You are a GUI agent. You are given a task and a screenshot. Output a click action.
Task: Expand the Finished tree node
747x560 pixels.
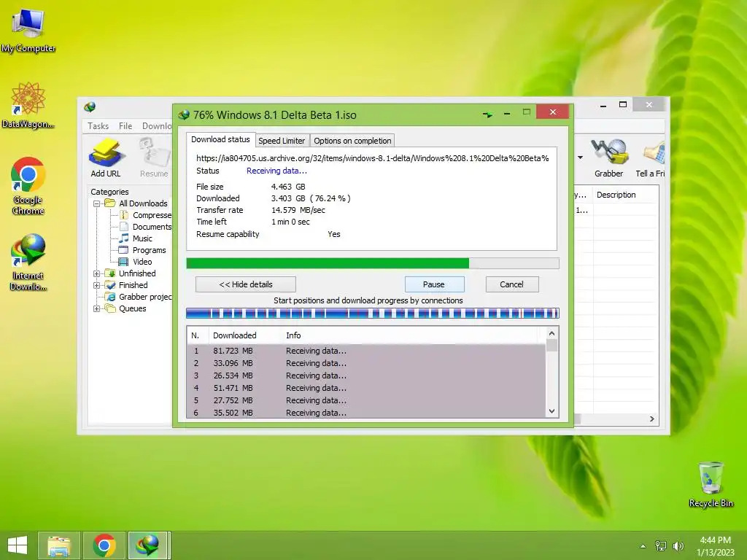(96, 285)
